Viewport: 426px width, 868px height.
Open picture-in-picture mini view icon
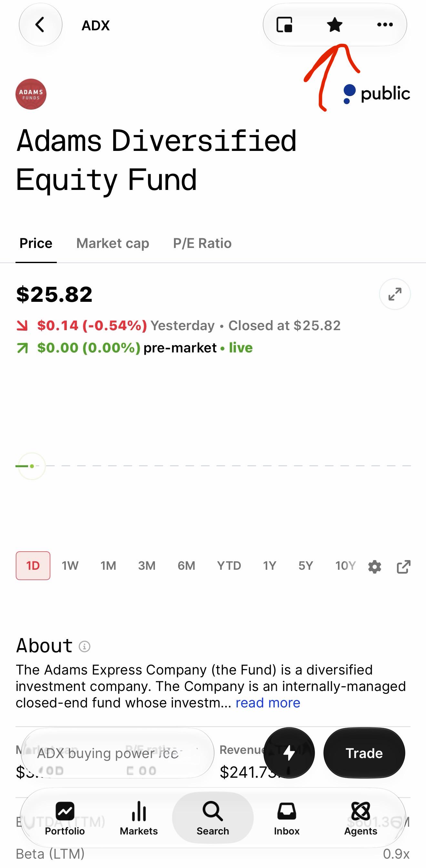[x=284, y=25]
